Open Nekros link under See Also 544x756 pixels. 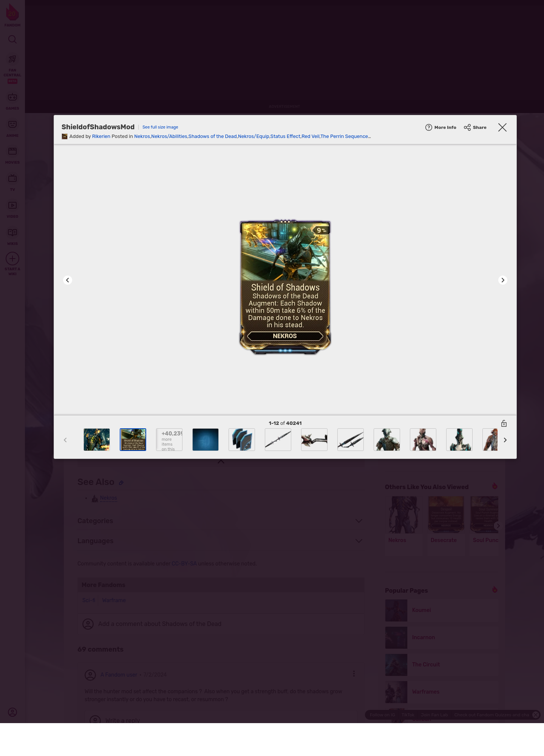click(108, 498)
